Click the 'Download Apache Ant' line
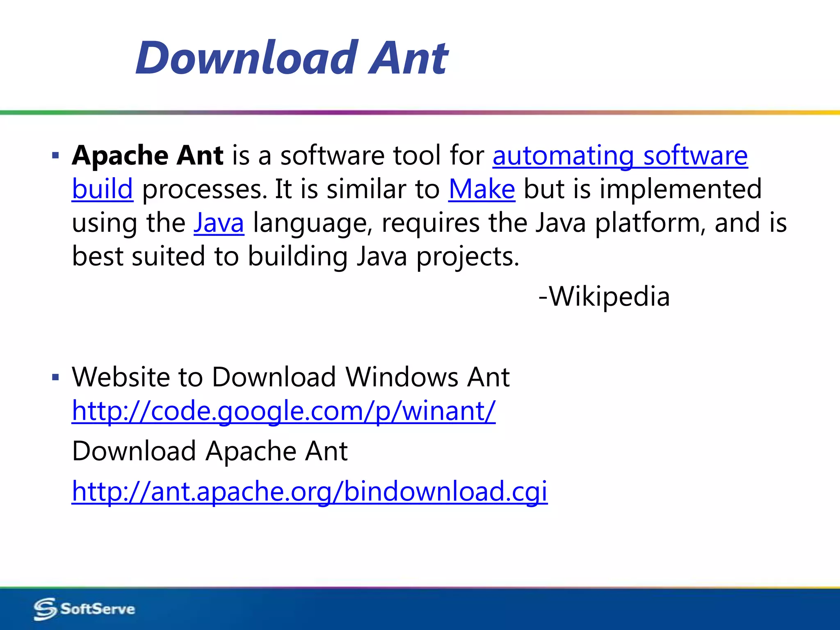This screenshot has width=840, height=630. (210, 451)
